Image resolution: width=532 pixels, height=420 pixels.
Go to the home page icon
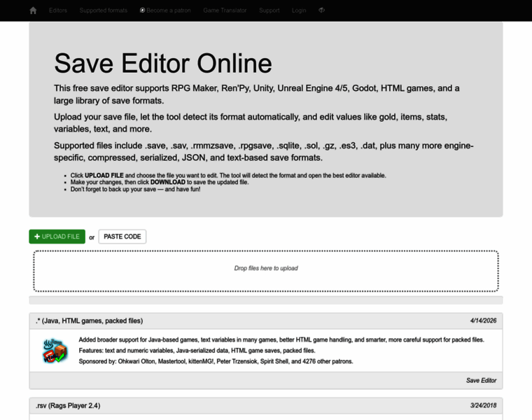click(33, 10)
